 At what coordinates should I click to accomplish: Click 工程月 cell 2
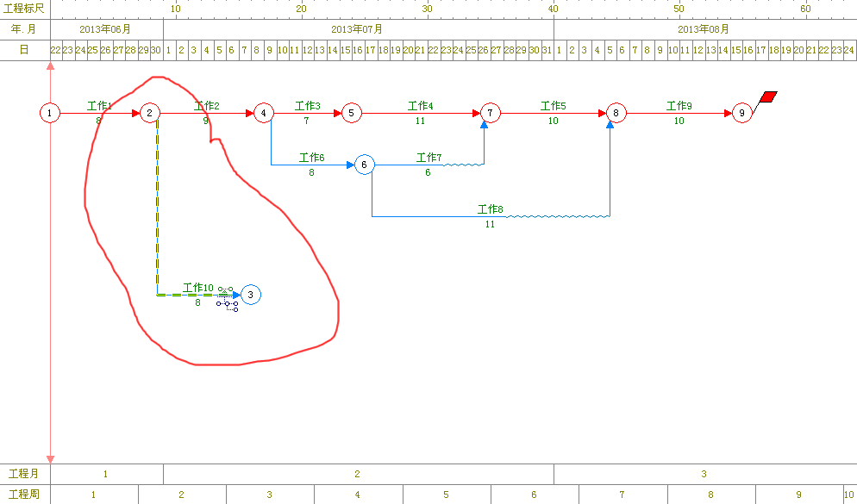359,474
